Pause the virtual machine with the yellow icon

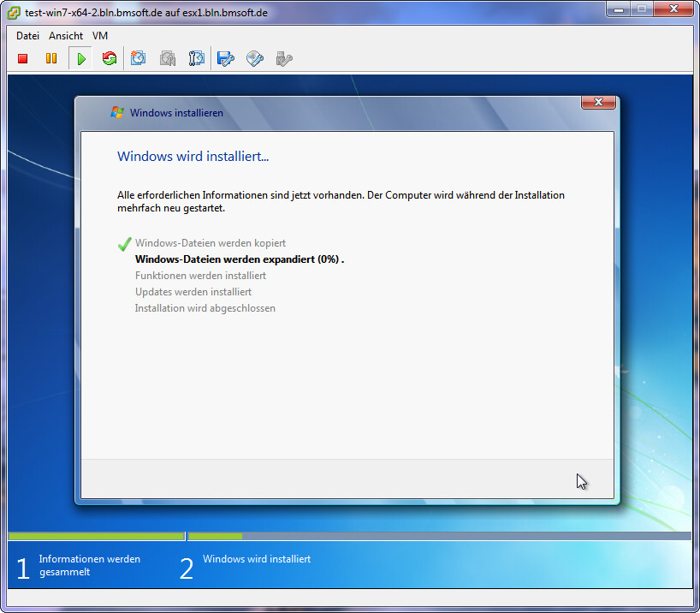(51, 58)
